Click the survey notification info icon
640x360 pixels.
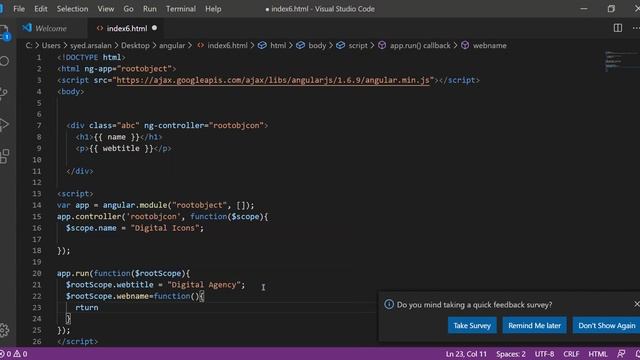click(389, 304)
